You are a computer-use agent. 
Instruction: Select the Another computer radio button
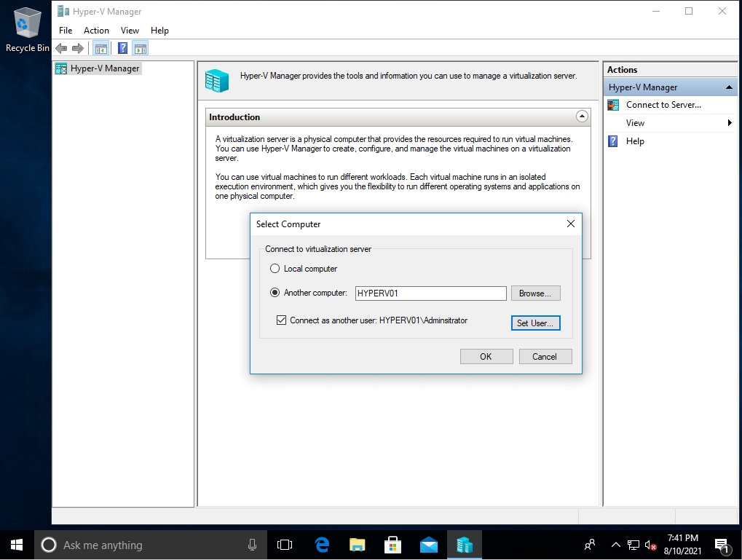(x=275, y=293)
